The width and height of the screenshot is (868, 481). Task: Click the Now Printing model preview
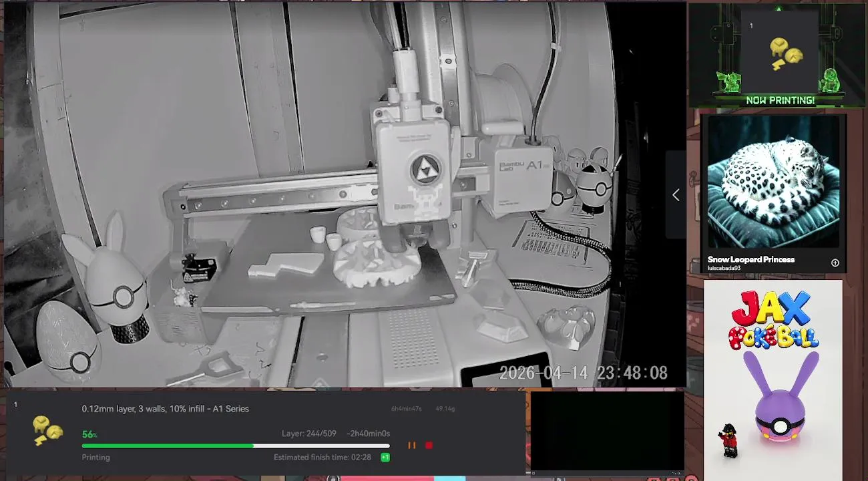pyautogui.click(x=780, y=51)
